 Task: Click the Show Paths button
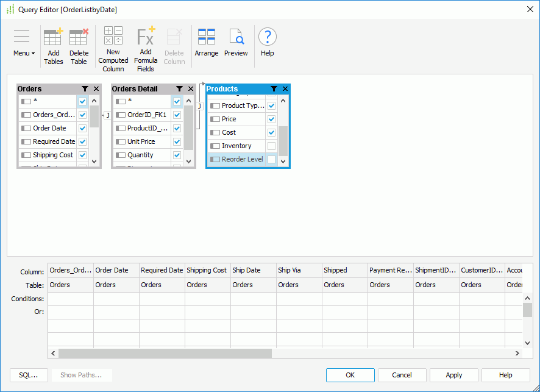tap(82, 375)
